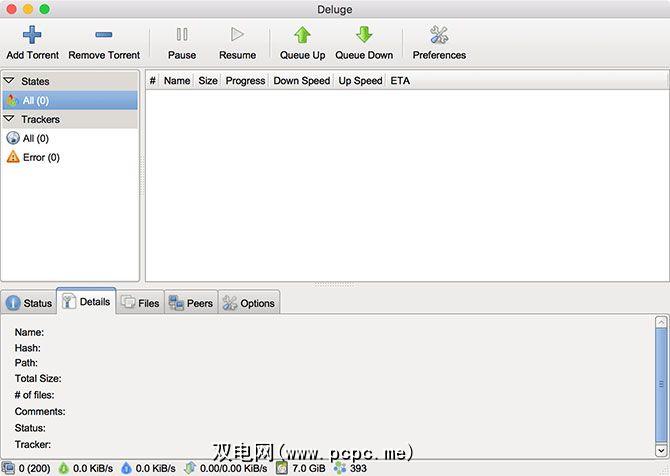Collapse the Trackers section triangle

[9, 118]
